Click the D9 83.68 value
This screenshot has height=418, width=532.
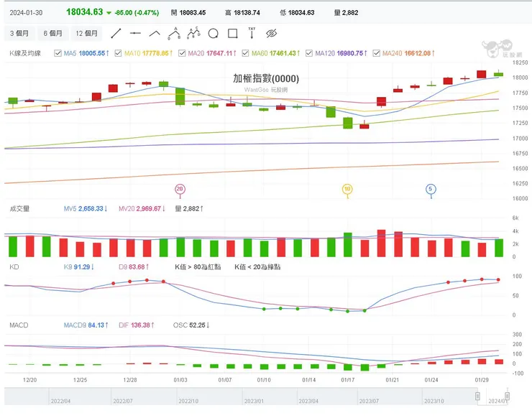pos(134,266)
